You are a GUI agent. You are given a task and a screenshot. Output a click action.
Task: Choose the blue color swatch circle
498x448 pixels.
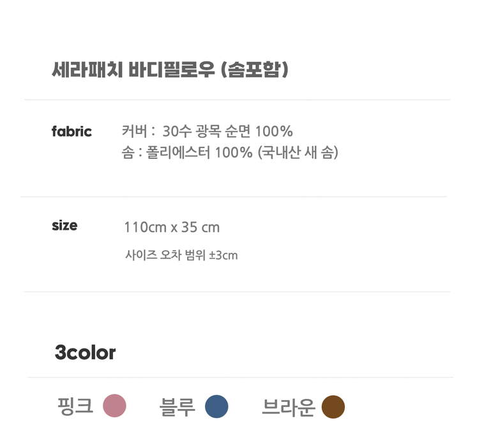coord(216,407)
